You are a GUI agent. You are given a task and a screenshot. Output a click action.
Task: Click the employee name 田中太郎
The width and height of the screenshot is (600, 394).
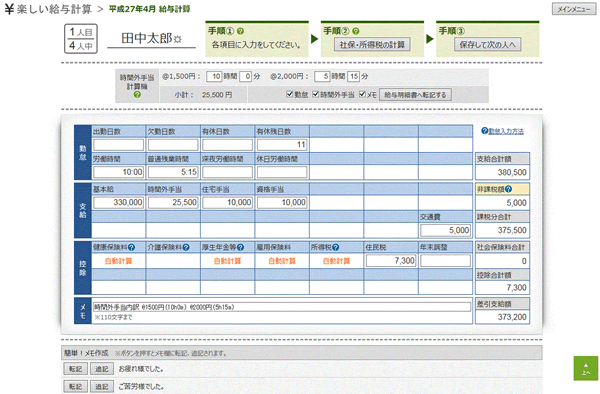tap(147, 38)
